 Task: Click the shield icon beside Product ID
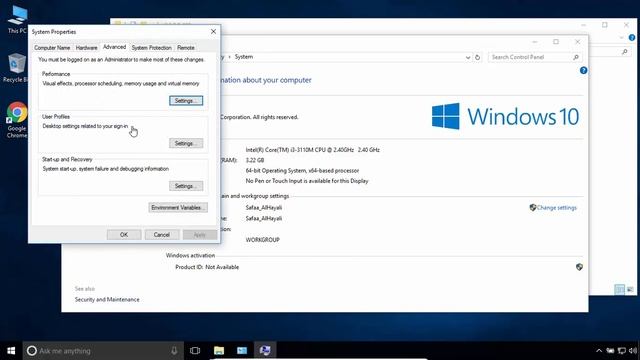pos(579,267)
